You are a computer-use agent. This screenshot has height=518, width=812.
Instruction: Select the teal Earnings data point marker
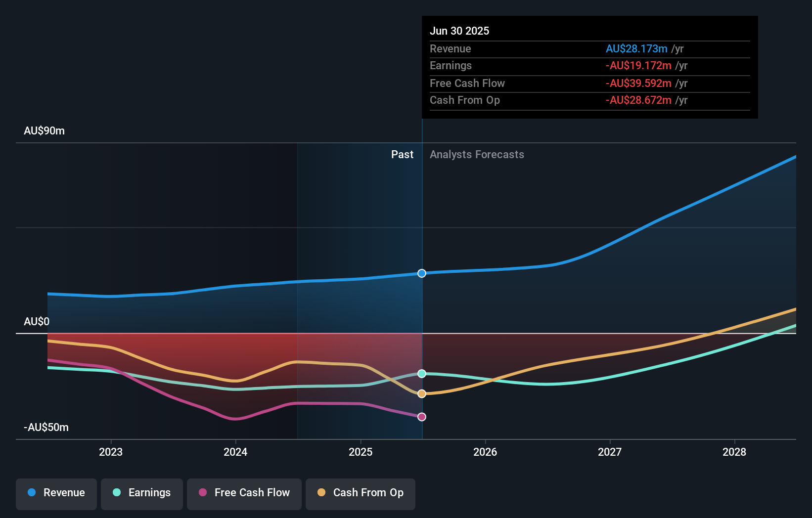coord(421,374)
